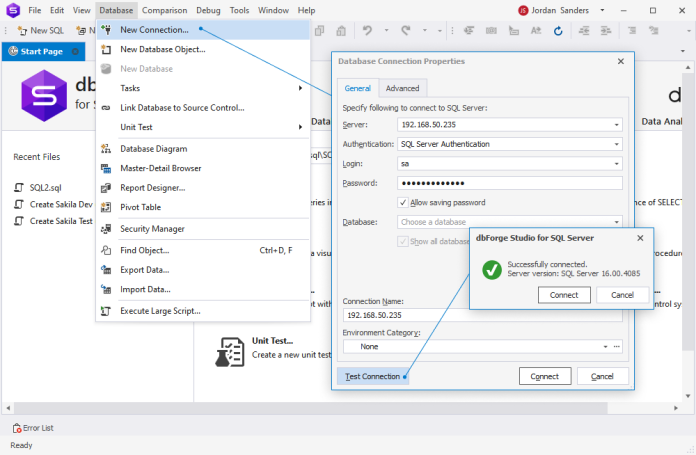Image resolution: width=696 pixels, height=455 pixels.
Task: Launch Report Designer from menu
Action: [203, 188]
